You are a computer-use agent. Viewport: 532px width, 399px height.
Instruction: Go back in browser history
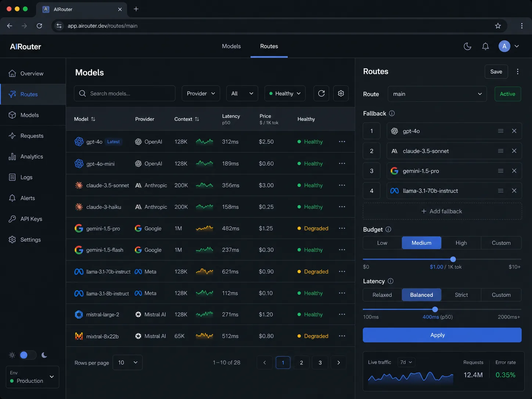10,26
